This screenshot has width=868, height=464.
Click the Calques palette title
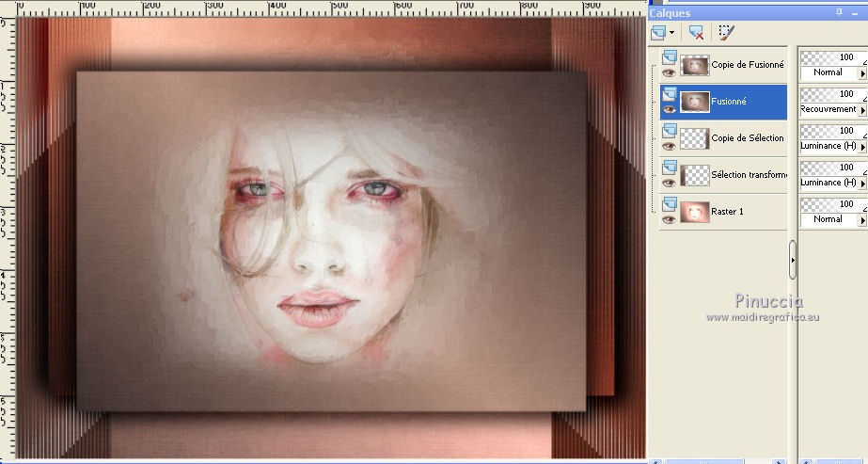point(670,13)
